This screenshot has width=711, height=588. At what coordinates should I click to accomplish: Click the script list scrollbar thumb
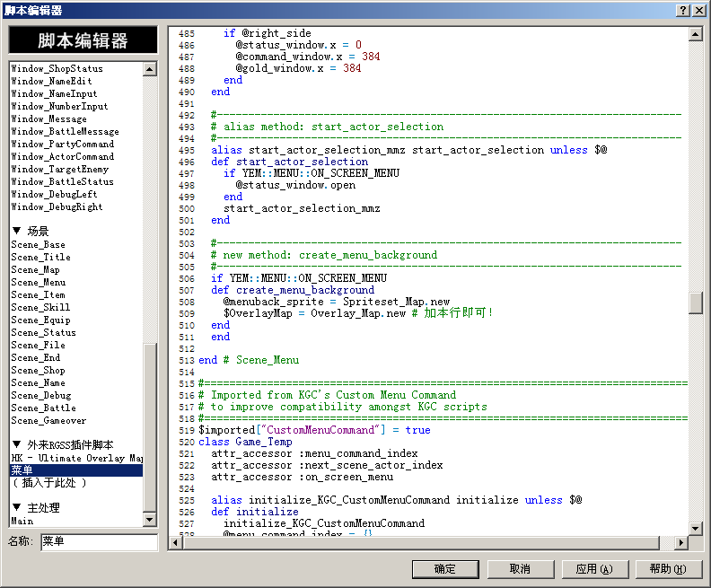tap(150, 428)
